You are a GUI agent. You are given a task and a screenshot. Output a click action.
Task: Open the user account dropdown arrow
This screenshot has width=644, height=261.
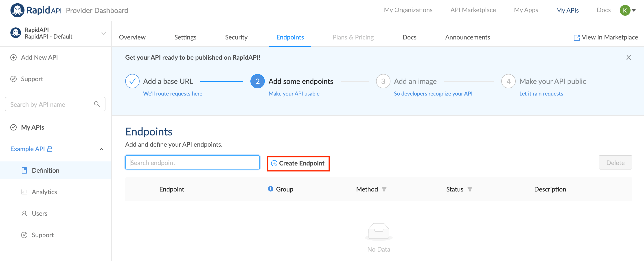pos(634,10)
